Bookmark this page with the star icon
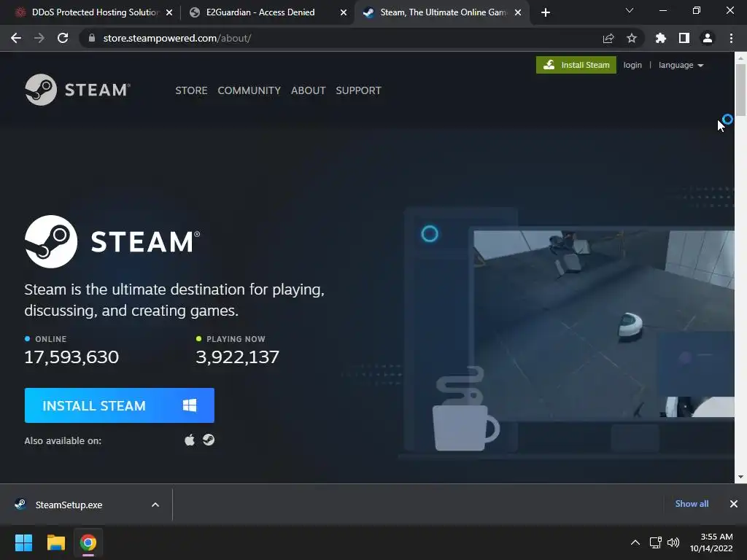747x560 pixels. (x=632, y=38)
